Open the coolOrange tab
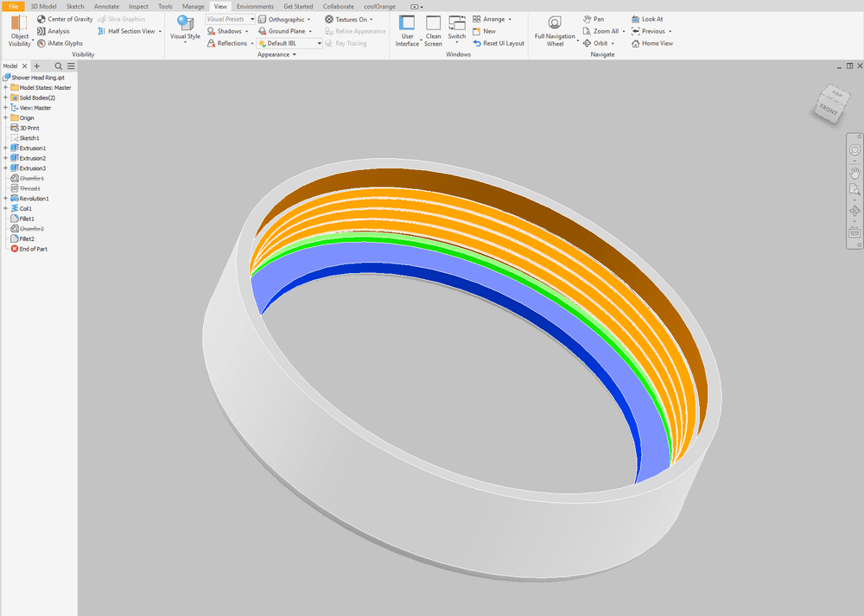Screen dimensions: 864x616 point(379,6)
